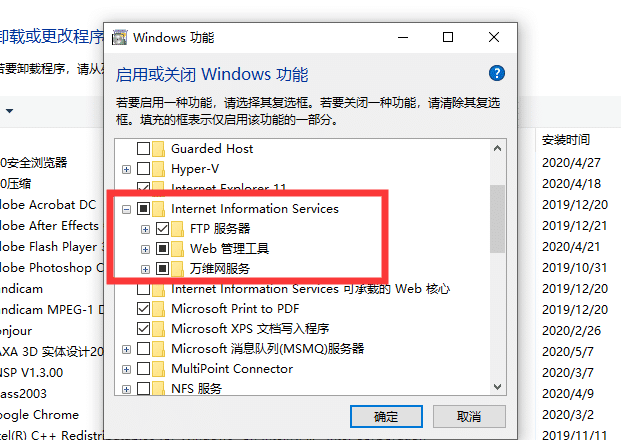Select the Microsoft Print to PDF item
Viewport: 621px width, 440px height.
pos(235,309)
